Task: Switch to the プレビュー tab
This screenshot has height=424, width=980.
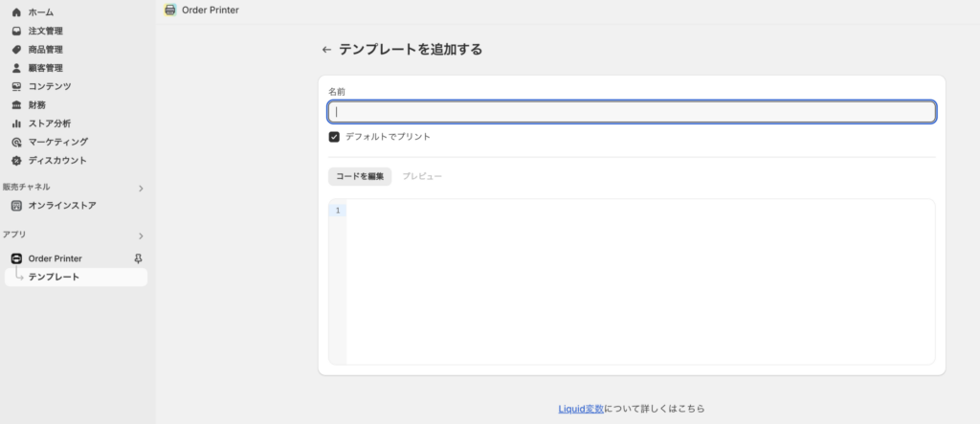Action: click(422, 176)
